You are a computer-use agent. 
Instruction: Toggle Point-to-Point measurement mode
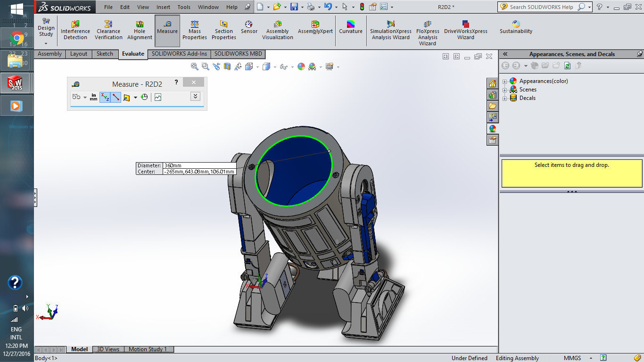[116, 97]
